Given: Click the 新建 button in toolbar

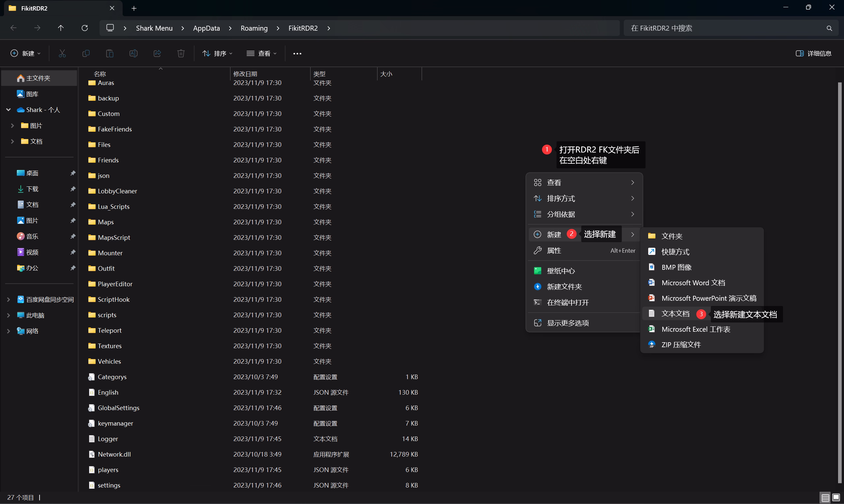Looking at the screenshot, I should click(25, 53).
